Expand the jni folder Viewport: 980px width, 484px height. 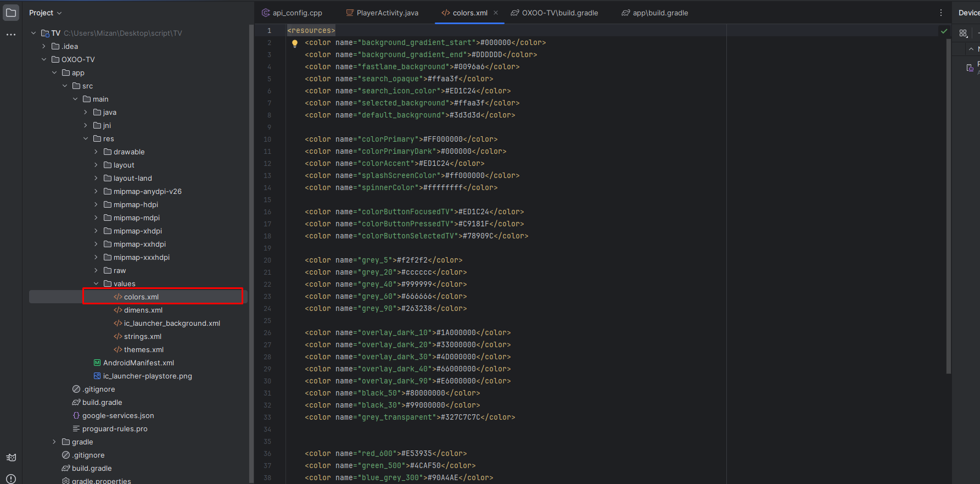coord(86,125)
